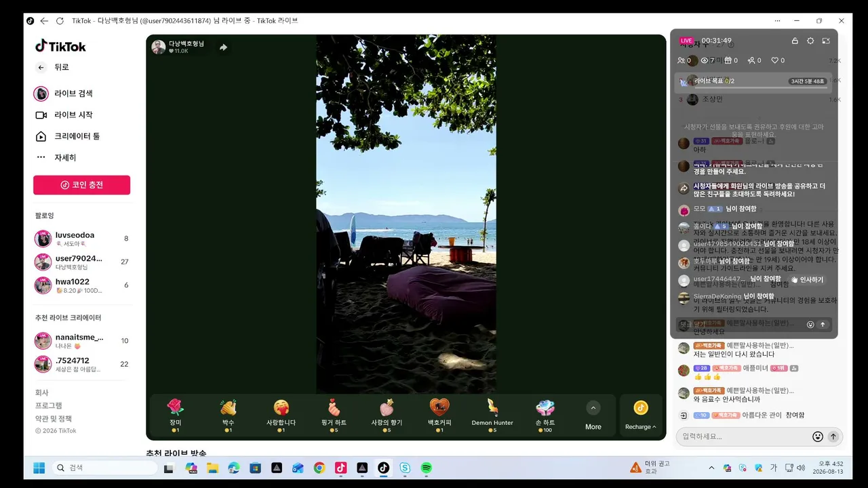The image size is (868, 488).
Task: Click the TikTok logo in the sidebar
Action: [x=60, y=46]
